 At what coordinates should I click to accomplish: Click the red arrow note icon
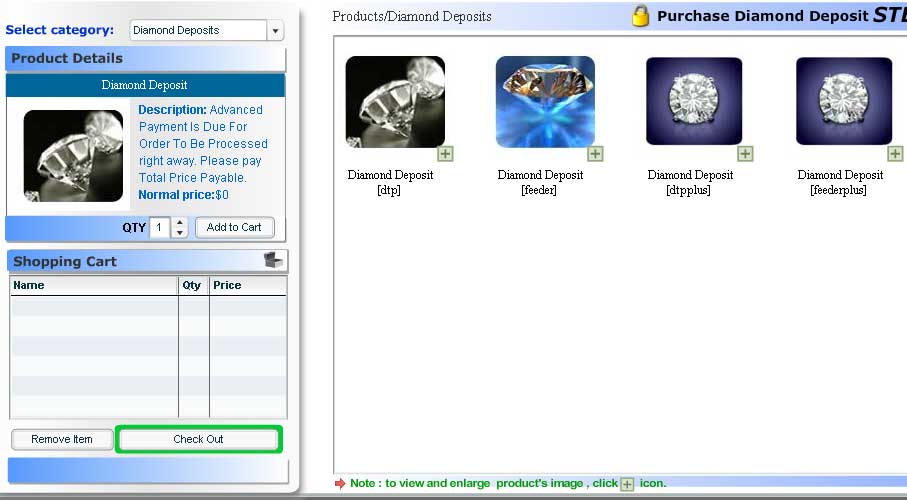pyautogui.click(x=340, y=484)
